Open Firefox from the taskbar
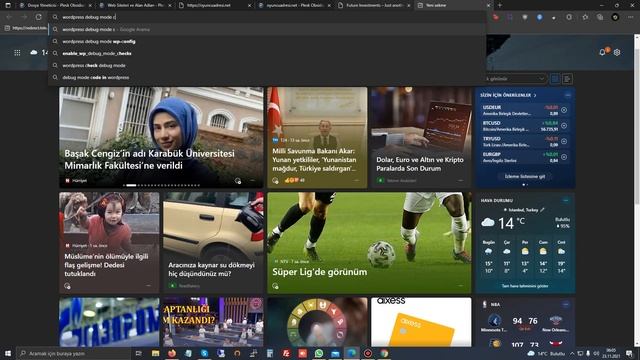 [x=172, y=353]
